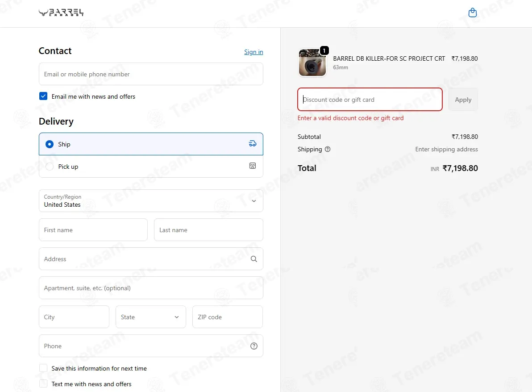Click the delivery truck icon beside Ship
Viewport: 532px width, 392px height.
coord(253,144)
